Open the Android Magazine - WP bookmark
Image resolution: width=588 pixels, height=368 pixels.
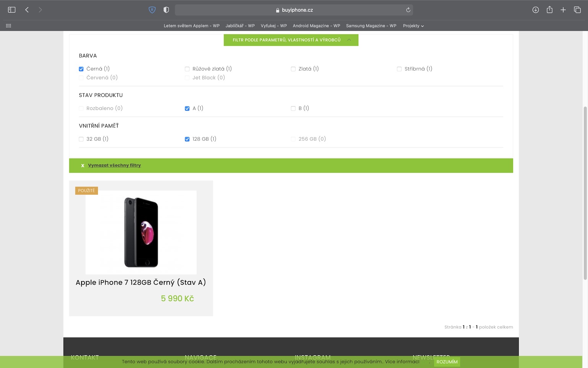point(316,26)
